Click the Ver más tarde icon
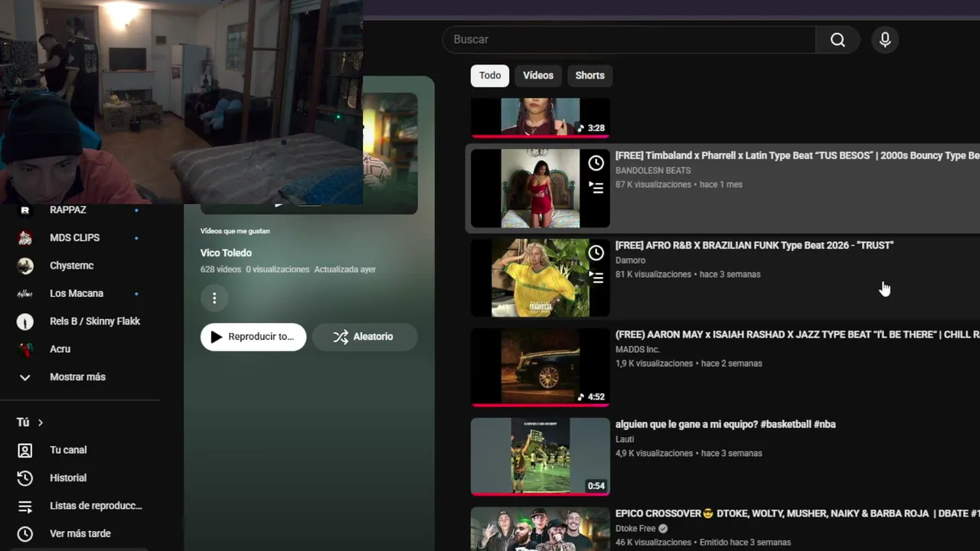 click(x=25, y=533)
